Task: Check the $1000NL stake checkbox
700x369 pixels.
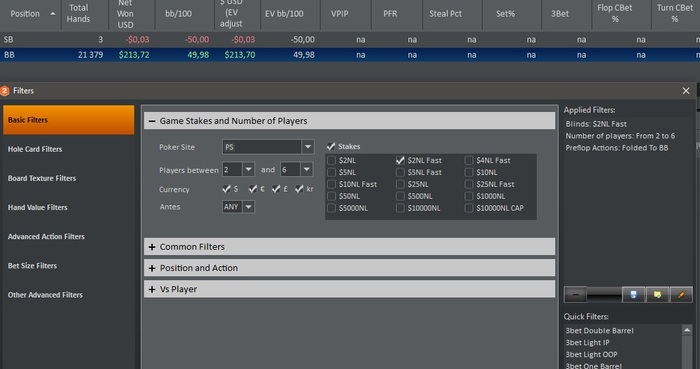Action: click(469, 196)
